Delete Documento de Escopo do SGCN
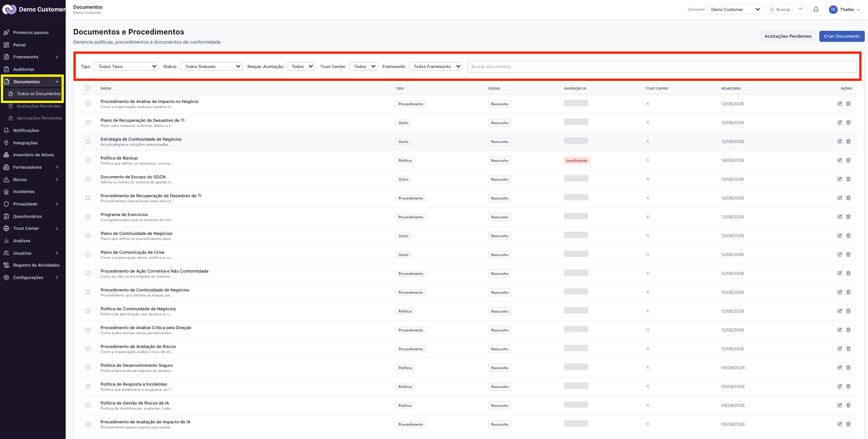Image resolution: width=868 pixels, height=439 pixels. pos(848,179)
